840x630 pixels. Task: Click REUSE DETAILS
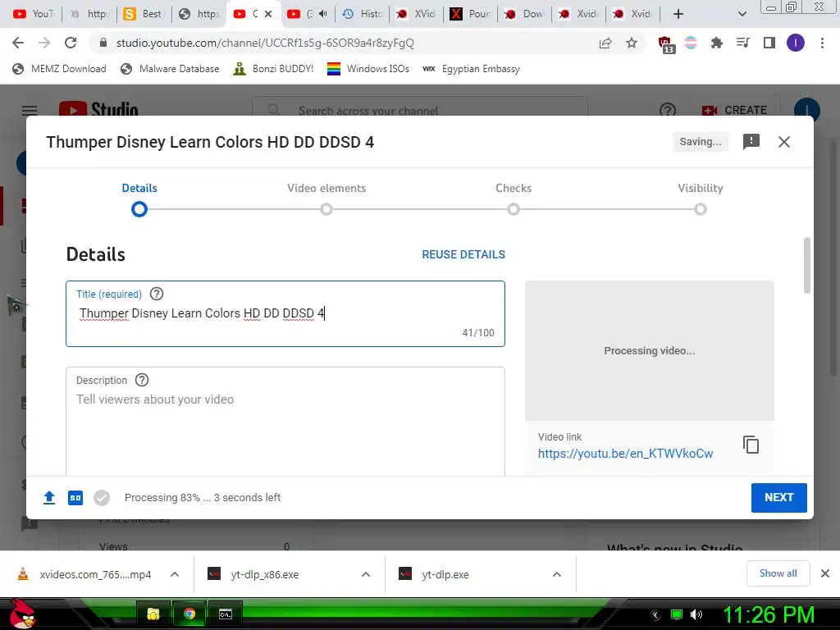(463, 254)
